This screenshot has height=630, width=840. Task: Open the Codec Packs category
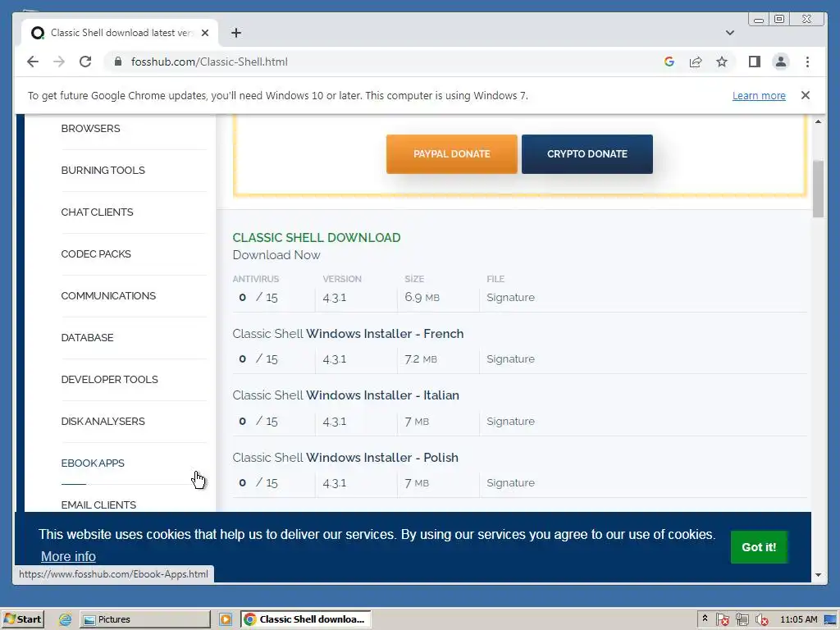click(96, 254)
